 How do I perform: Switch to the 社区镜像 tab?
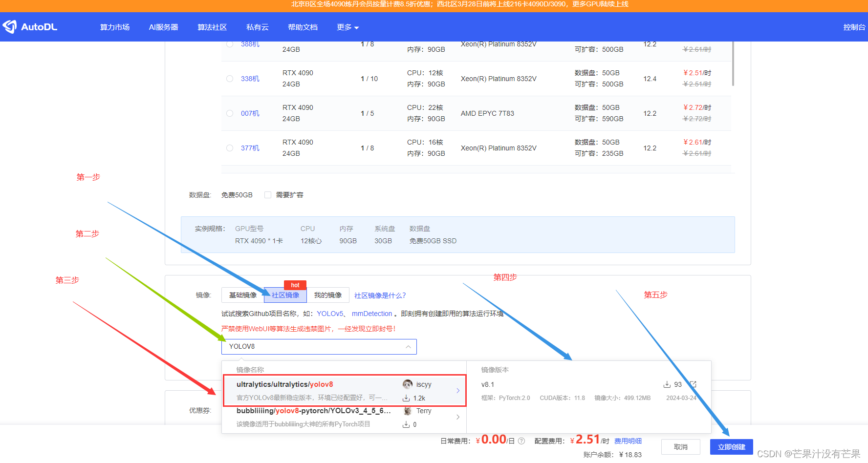pyautogui.click(x=285, y=295)
